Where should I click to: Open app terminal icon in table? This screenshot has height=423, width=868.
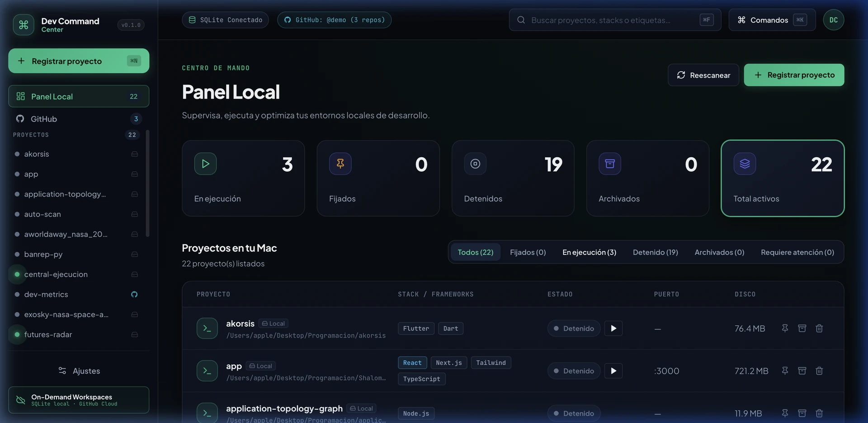point(207,371)
